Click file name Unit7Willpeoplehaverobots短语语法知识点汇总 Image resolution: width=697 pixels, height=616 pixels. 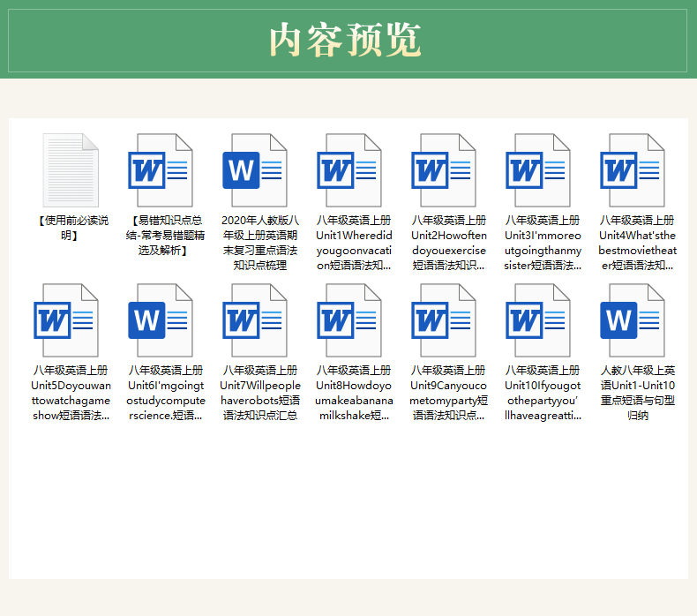260,394
